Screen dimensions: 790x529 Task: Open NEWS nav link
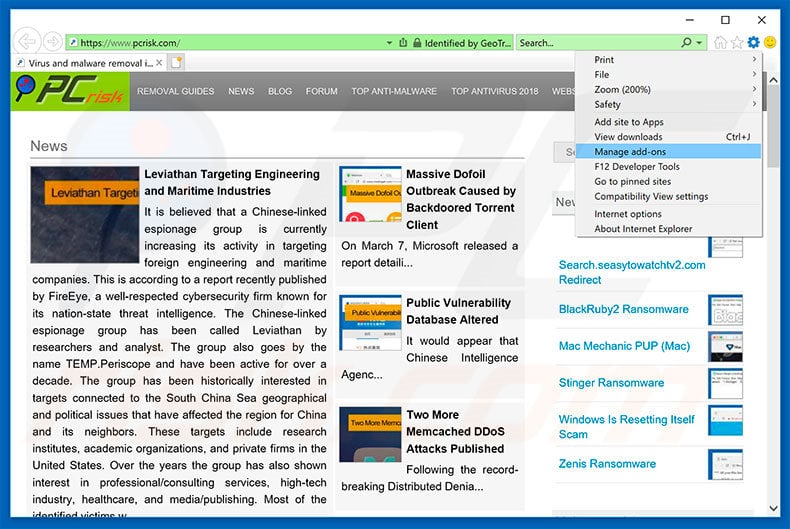pos(241,91)
